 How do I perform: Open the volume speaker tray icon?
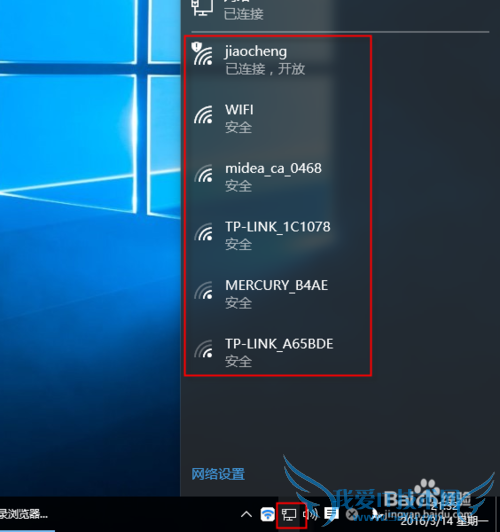310,515
